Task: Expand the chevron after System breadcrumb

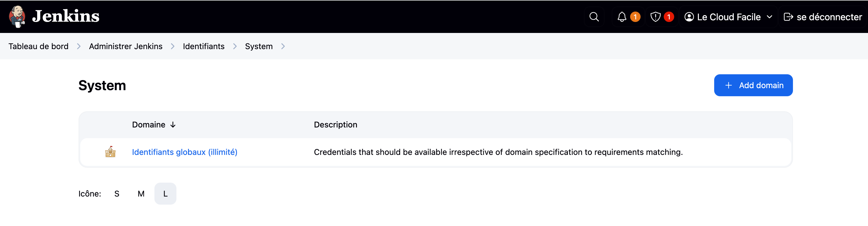Action: pos(283,47)
